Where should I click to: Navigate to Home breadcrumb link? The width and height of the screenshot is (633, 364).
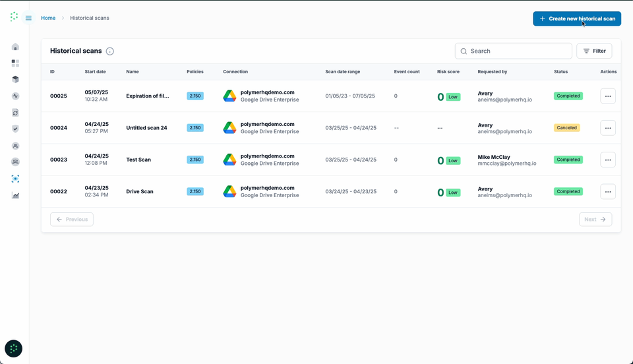[48, 18]
